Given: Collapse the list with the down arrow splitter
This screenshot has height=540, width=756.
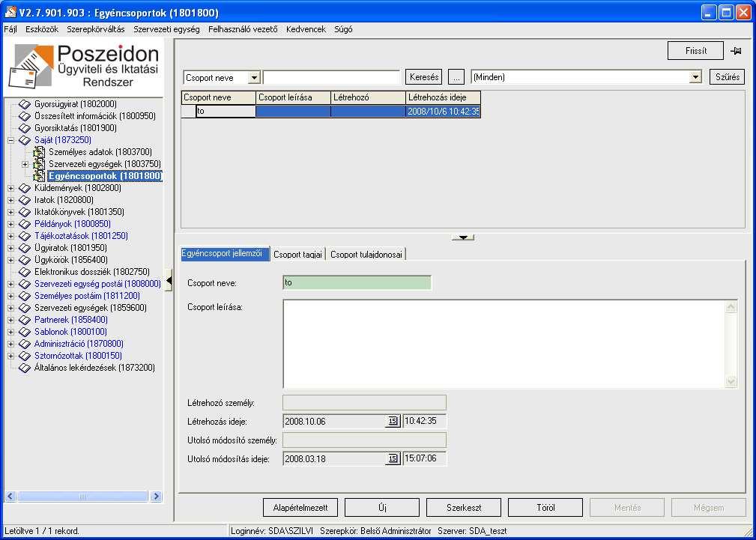Looking at the screenshot, I should point(463,237).
